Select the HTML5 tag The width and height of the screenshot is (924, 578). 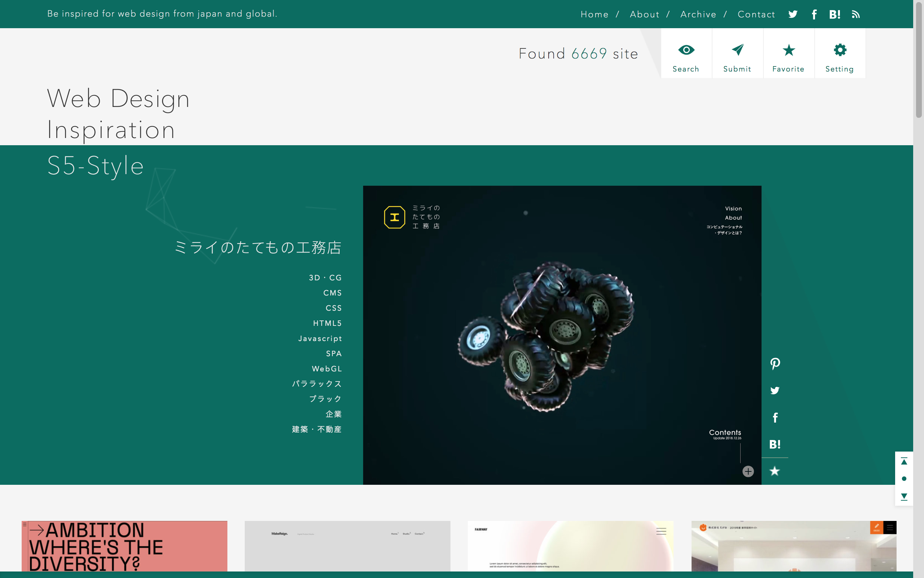point(328,323)
